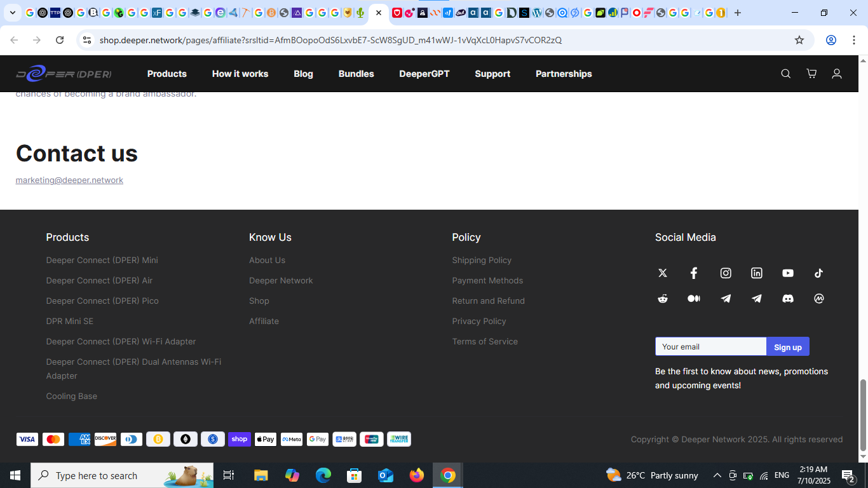This screenshot has width=868, height=488.
Task: Open the Cooling Base footer link
Action: [x=72, y=396]
